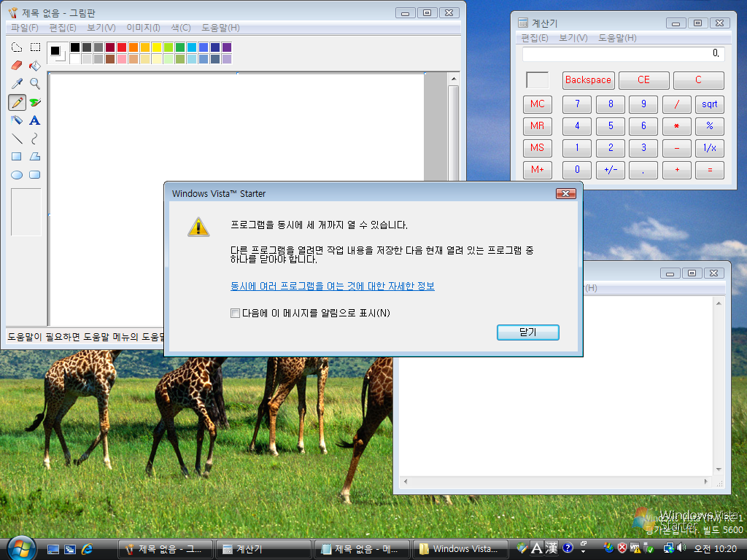Pick the yellow color swatch in Paint

point(156,47)
